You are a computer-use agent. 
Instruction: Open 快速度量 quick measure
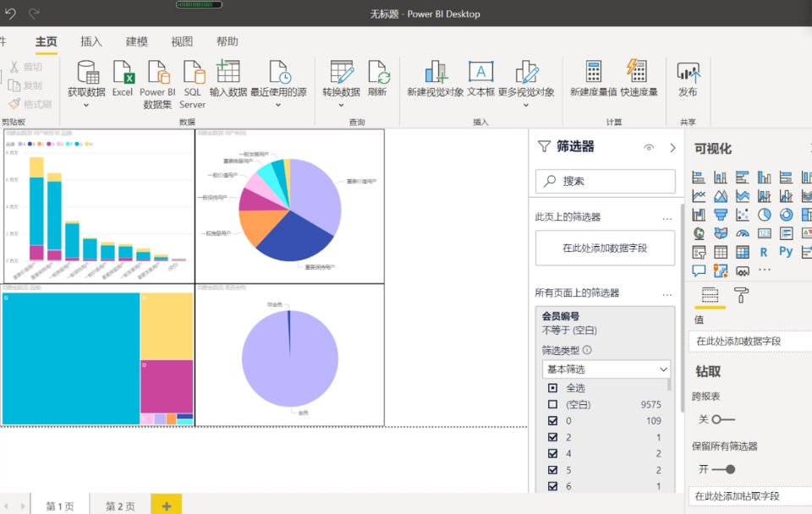[638, 71]
